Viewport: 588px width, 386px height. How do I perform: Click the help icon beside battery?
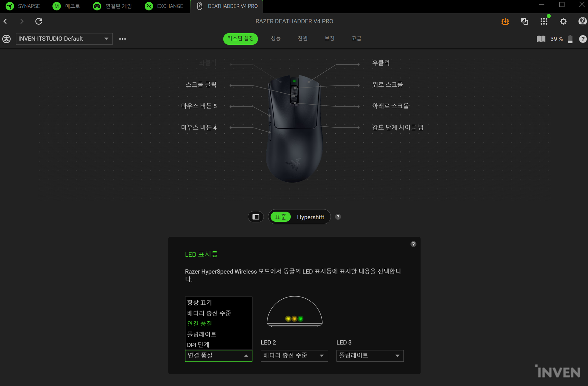click(582, 39)
